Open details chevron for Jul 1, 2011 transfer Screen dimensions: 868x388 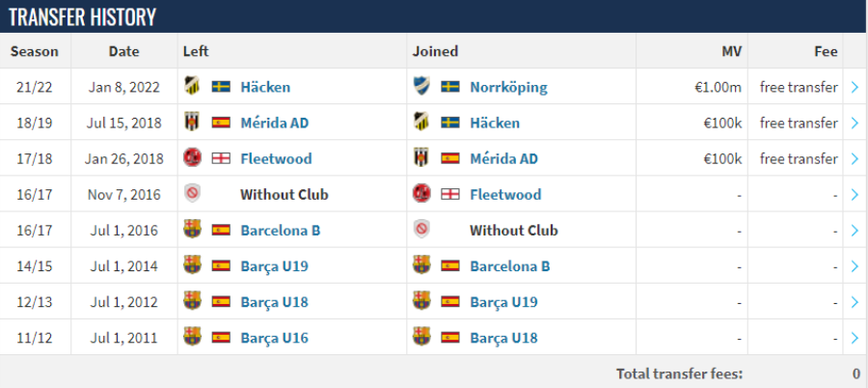tap(854, 338)
